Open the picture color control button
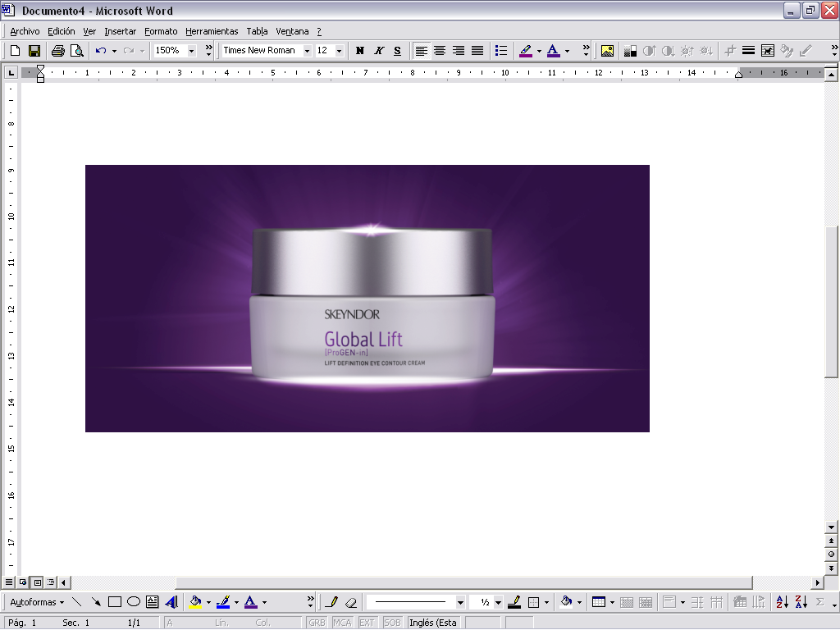The image size is (840, 630). click(x=630, y=50)
